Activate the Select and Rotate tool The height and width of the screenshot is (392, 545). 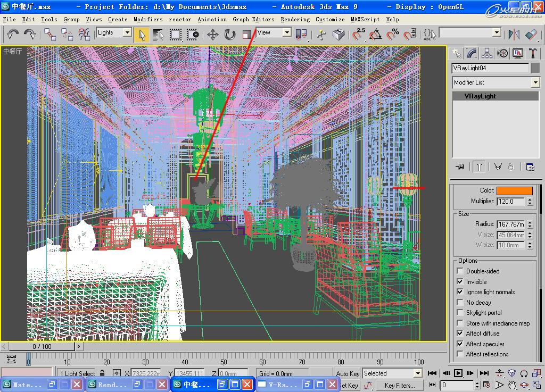[x=230, y=35]
